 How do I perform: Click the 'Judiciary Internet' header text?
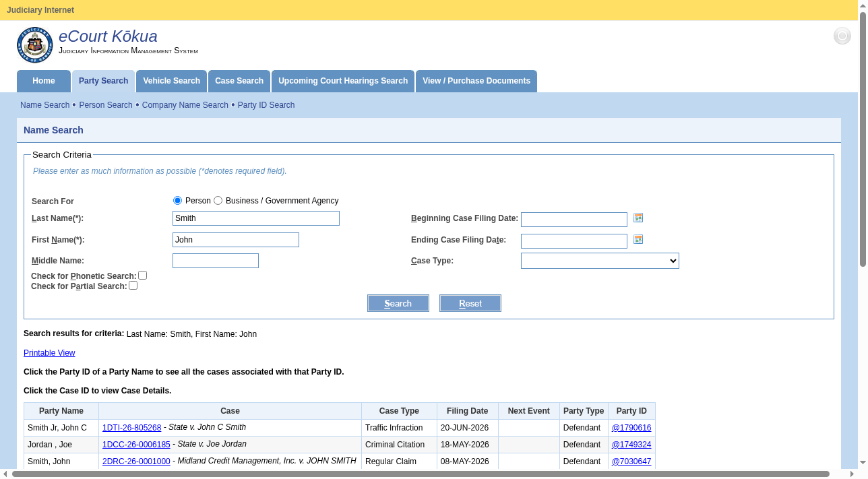tap(40, 10)
